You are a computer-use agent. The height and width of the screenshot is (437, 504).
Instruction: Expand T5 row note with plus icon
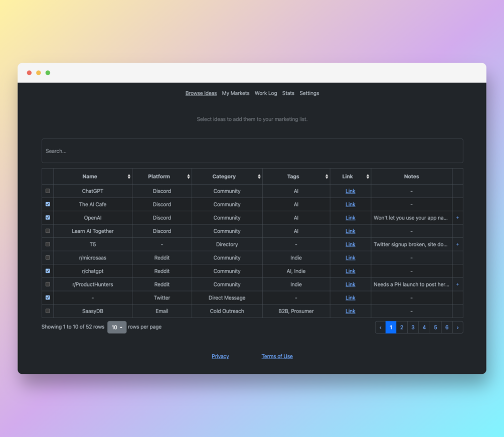pos(457,244)
